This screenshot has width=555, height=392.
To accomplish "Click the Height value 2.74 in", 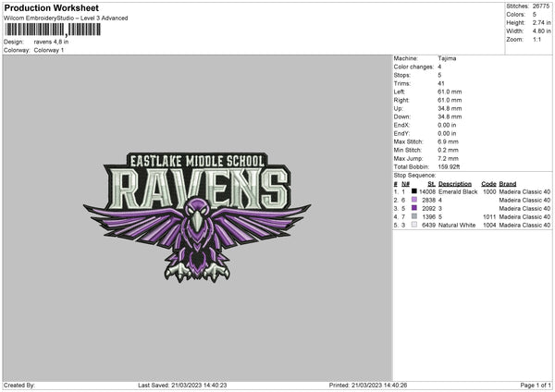I will coord(541,22).
